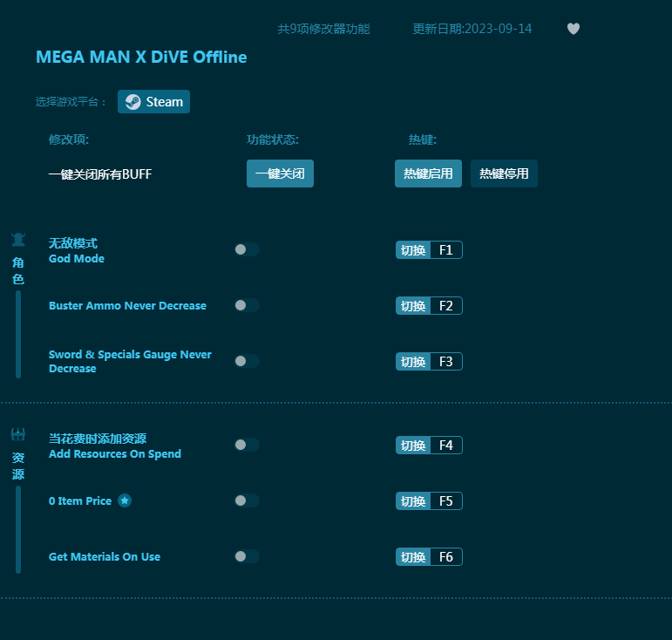The image size is (672, 640).
Task: Click the Get Materials On Use label
Action: (105, 556)
